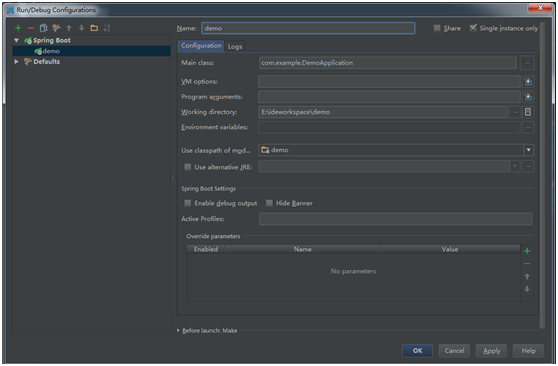558x366 pixels.
Task: Click the Apply button
Action: [x=491, y=351]
